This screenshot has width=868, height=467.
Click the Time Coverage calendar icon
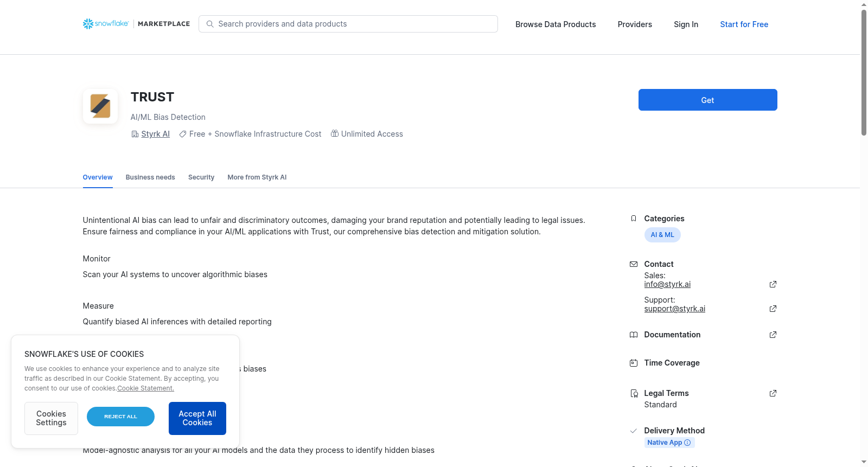point(634,363)
